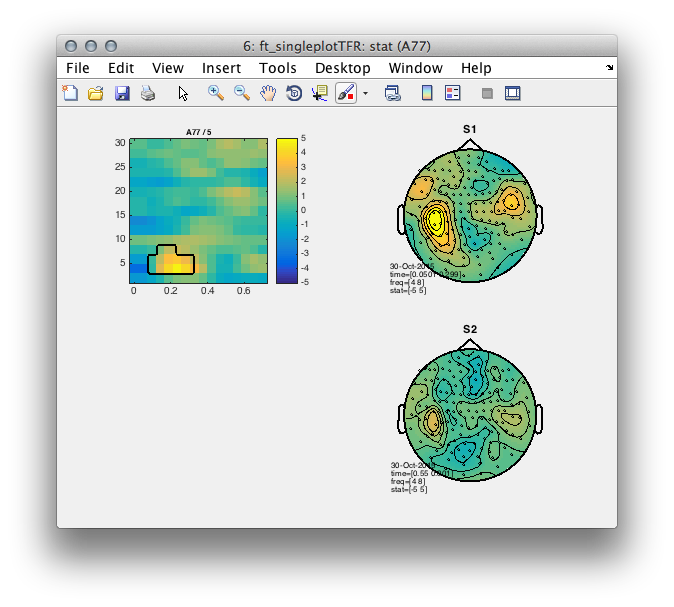Open the Window menu
Image resolution: width=674 pixels, height=607 pixels.
[x=416, y=68]
